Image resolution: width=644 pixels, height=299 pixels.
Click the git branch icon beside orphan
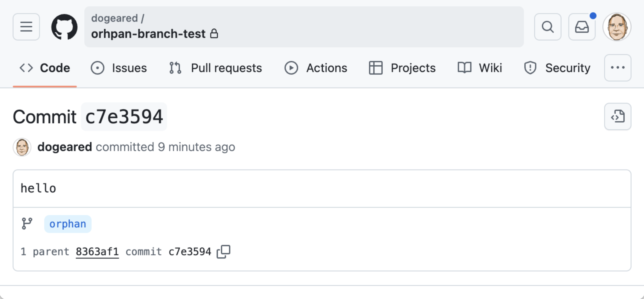(x=27, y=224)
